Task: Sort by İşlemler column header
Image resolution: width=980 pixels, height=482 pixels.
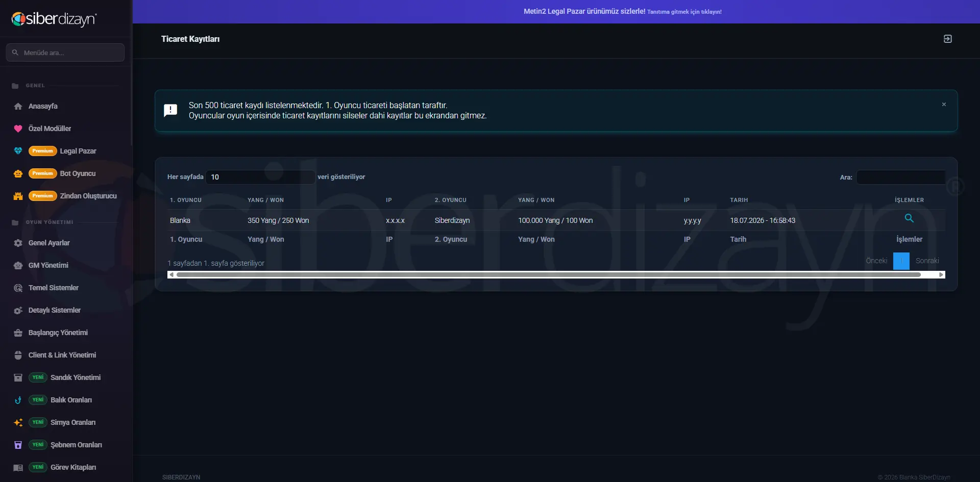Action: (x=909, y=200)
